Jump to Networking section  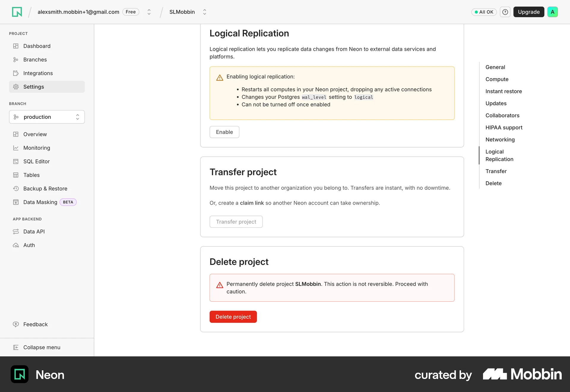(x=500, y=140)
